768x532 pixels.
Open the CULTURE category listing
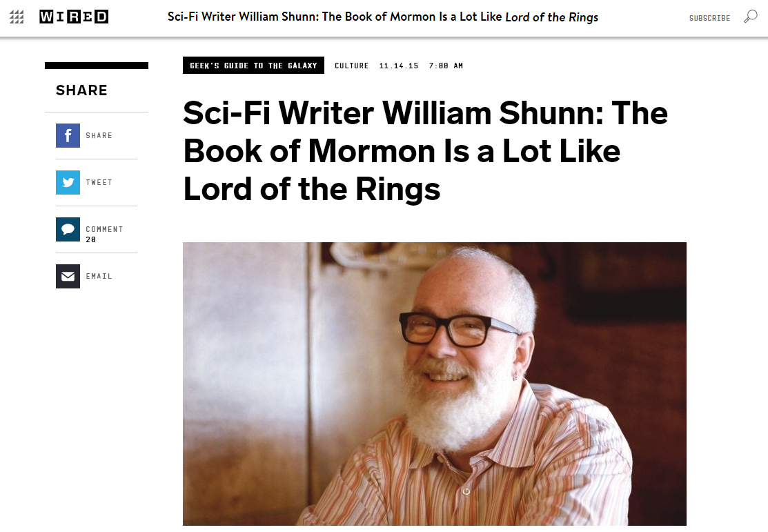[x=352, y=66]
